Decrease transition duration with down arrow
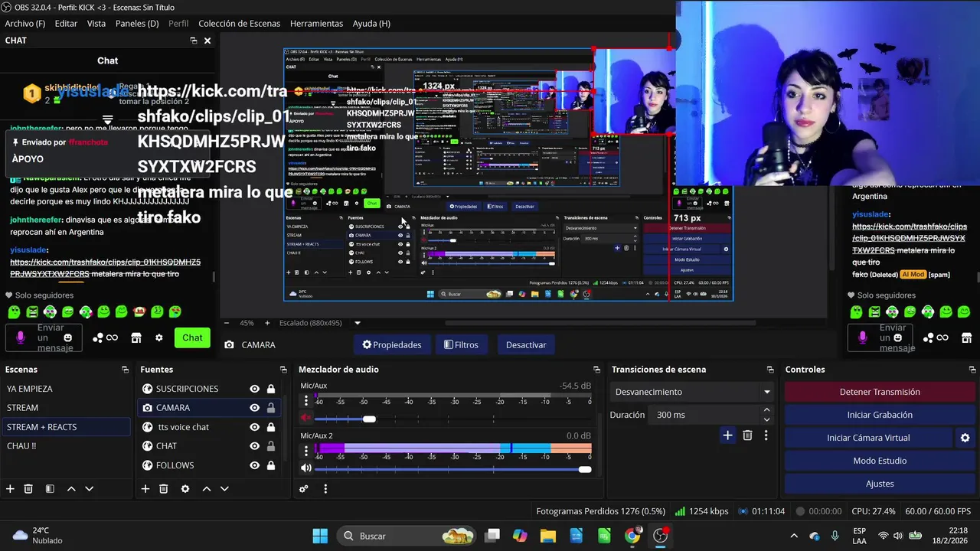The width and height of the screenshot is (980, 551). click(x=766, y=419)
